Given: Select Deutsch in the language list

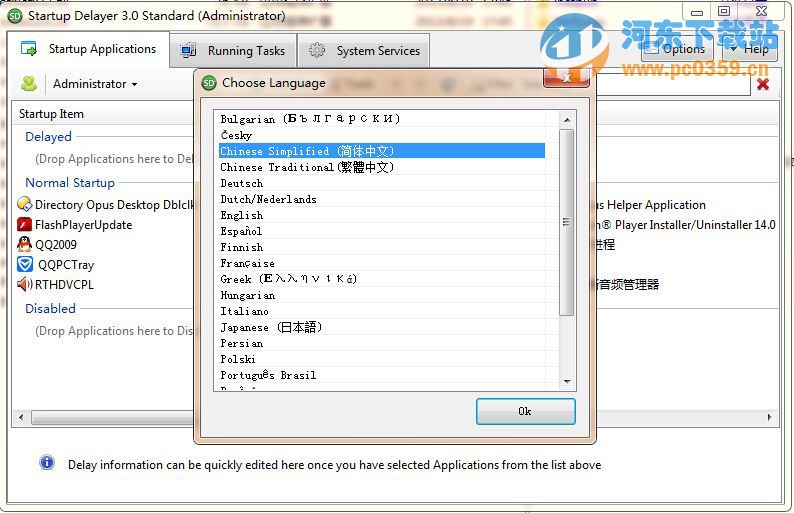Looking at the screenshot, I should (382, 183).
